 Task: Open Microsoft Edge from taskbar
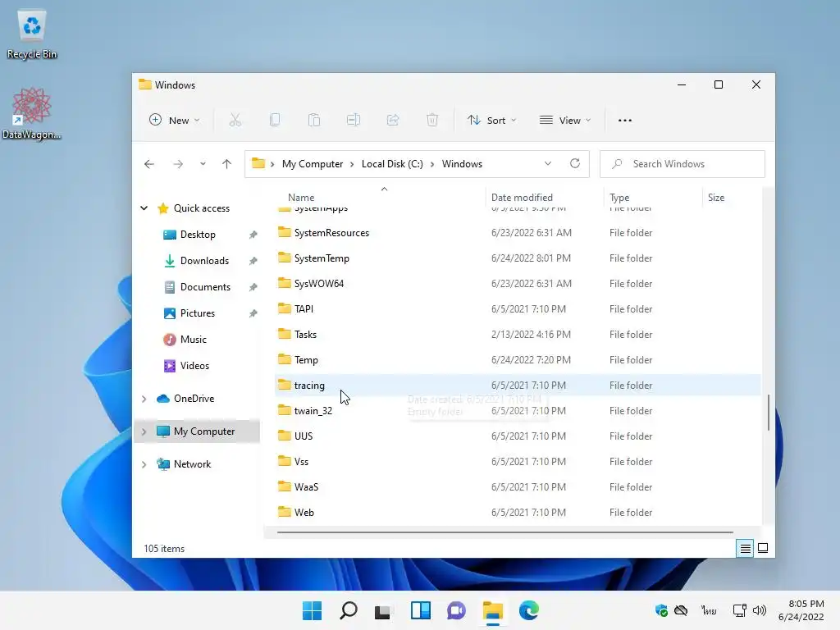pos(529,610)
